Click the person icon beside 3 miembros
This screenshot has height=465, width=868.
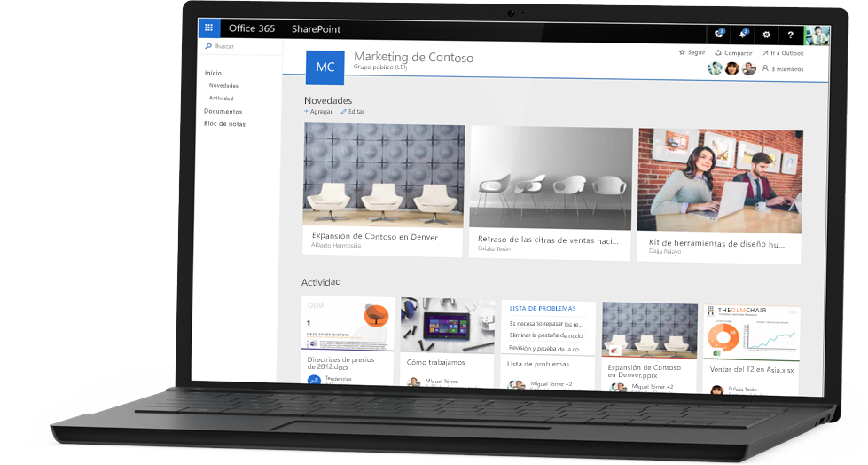click(x=765, y=68)
